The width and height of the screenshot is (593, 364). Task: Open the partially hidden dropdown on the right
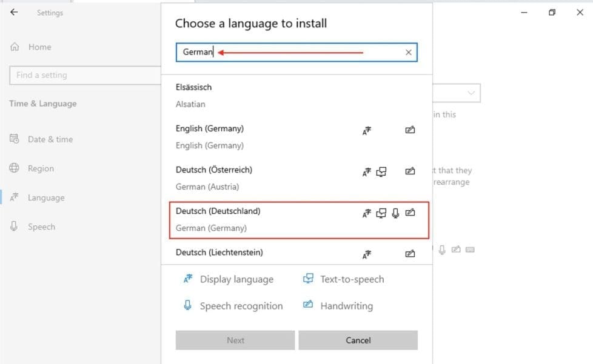471,93
